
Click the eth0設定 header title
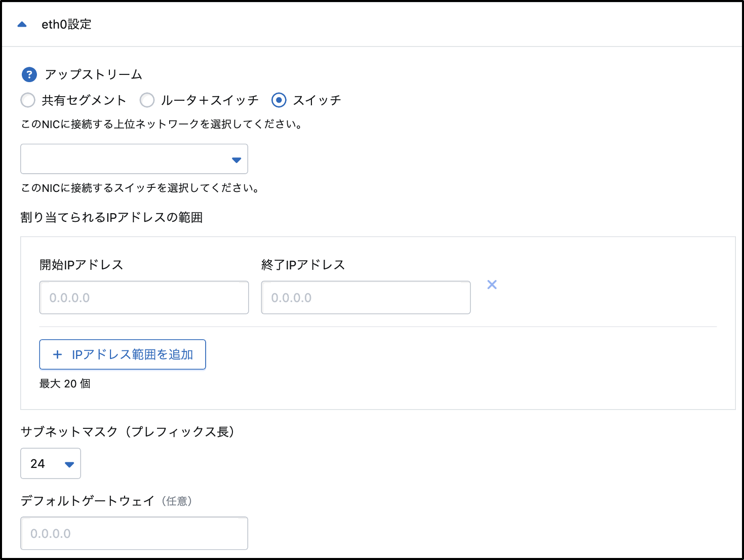point(66,24)
